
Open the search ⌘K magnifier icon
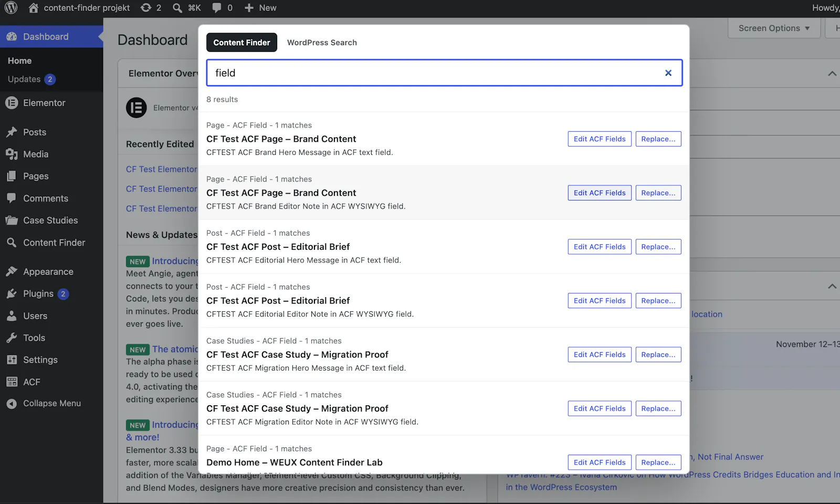pos(177,8)
